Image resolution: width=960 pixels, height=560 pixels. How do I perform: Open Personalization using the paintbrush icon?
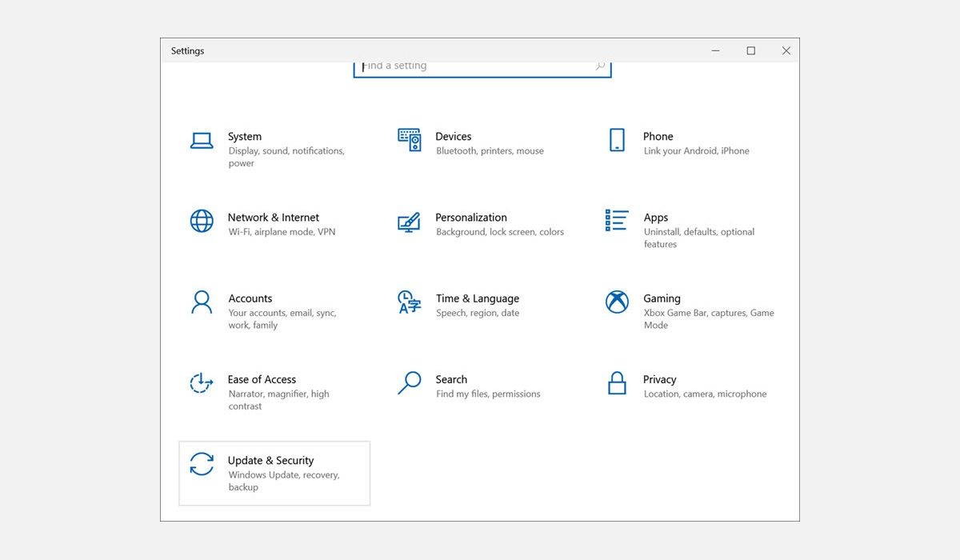click(x=409, y=222)
